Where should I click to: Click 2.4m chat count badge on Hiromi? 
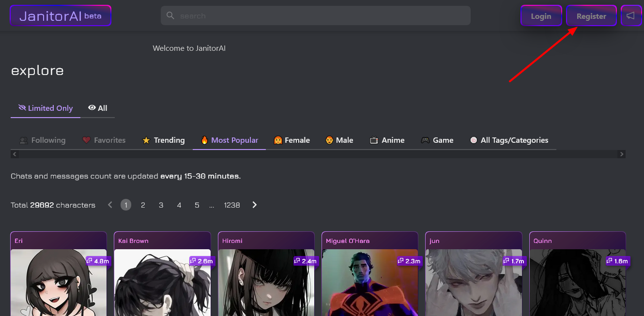pyautogui.click(x=306, y=261)
